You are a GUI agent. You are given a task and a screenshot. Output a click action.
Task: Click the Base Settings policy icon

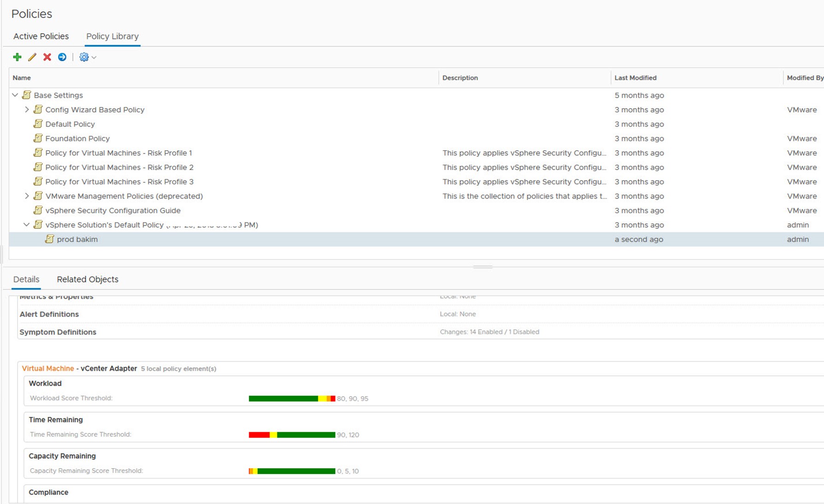(27, 95)
